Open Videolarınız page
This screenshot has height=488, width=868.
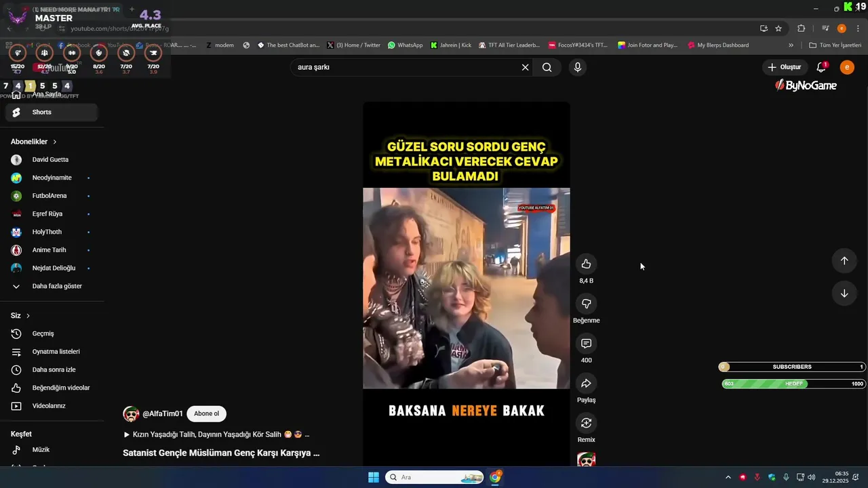pos(52,406)
